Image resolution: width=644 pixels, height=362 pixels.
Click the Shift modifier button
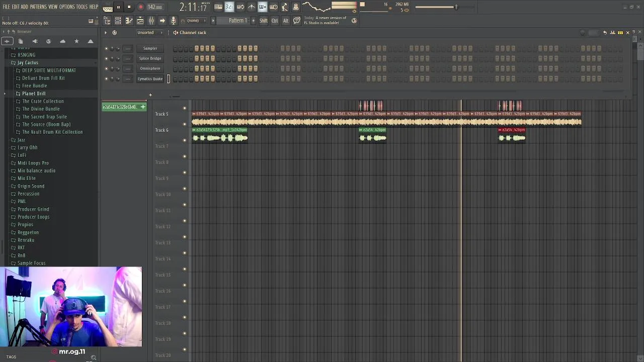264,21
